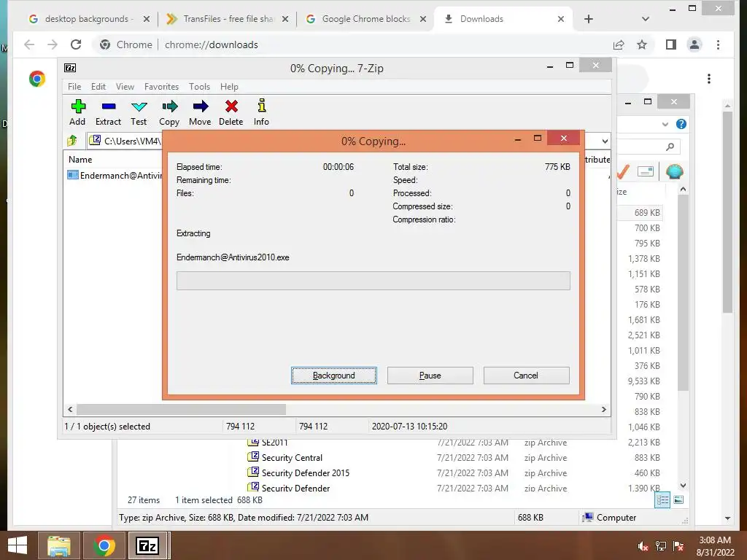Select the Endermanch@Antivirus file row in 7-Zip

pos(115,175)
